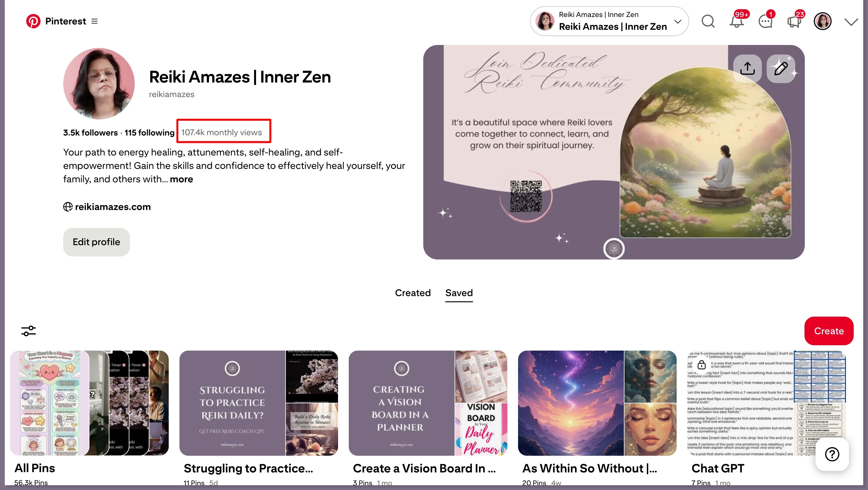
Task: Open the messages chat bubble icon
Action: (765, 21)
